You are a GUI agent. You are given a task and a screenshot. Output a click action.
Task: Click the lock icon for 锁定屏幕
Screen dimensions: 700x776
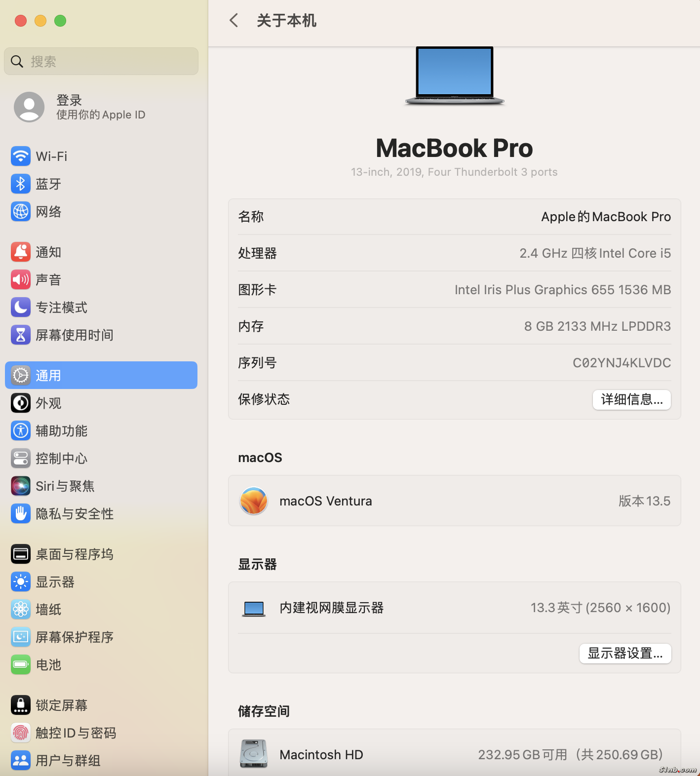point(21,705)
